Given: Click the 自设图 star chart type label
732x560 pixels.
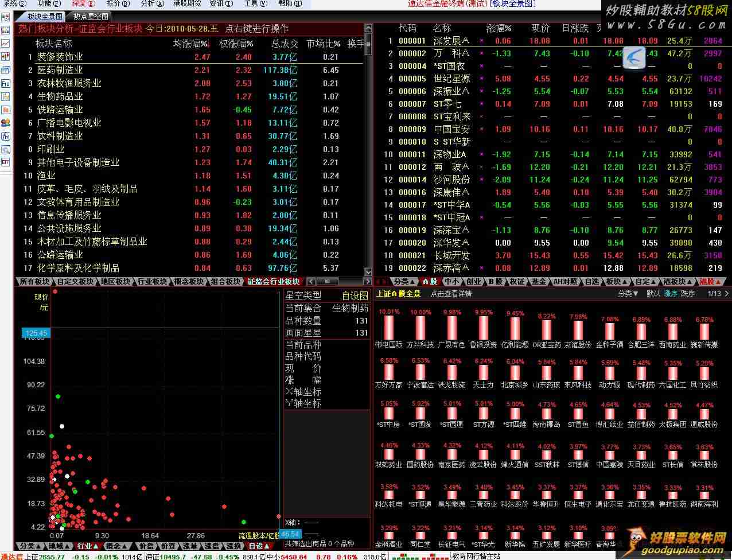Looking at the screenshot, I should click(355, 295).
